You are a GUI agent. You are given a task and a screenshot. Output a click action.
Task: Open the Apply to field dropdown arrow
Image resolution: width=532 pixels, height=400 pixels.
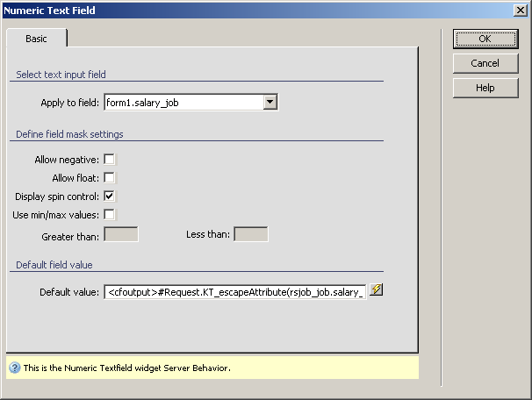tap(270, 103)
